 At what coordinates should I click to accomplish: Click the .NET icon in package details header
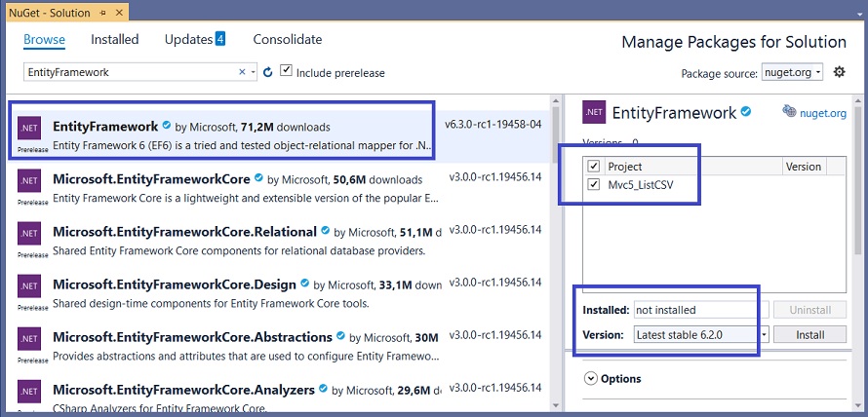tap(594, 112)
